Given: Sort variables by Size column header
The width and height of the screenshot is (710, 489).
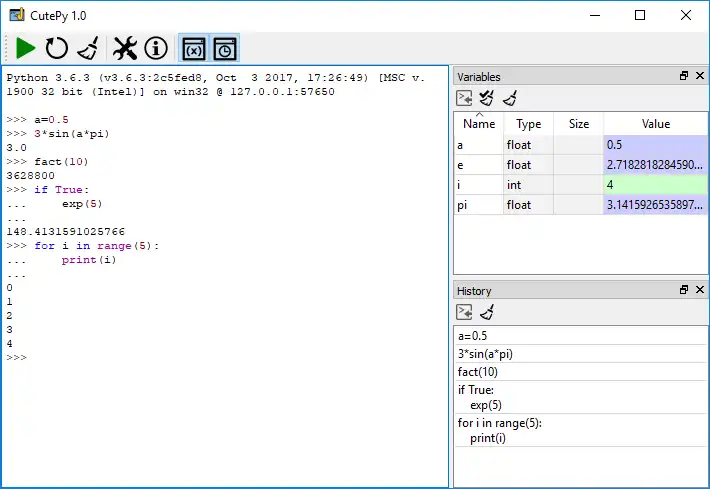Looking at the screenshot, I should pyautogui.click(x=579, y=124).
